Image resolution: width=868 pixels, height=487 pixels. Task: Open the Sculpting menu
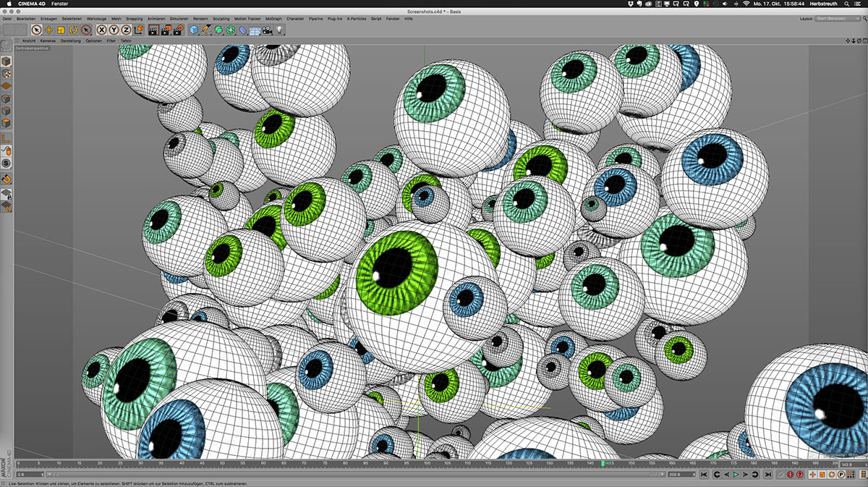[x=221, y=19]
